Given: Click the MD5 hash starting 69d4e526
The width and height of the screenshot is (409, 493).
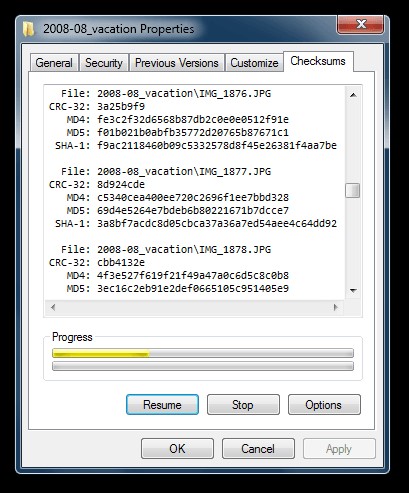Looking at the screenshot, I should coord(193,211).
